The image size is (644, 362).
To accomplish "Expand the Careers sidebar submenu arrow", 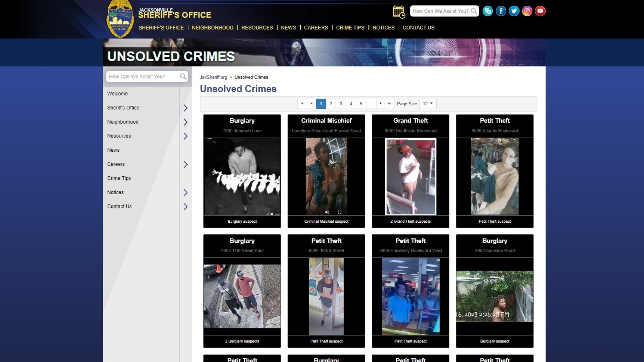I will 186,165.
